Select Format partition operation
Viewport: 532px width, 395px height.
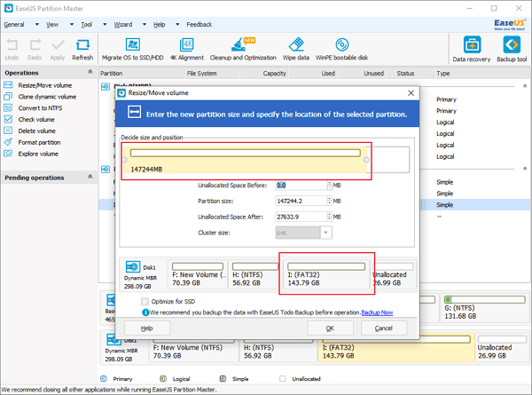(39, 142)
